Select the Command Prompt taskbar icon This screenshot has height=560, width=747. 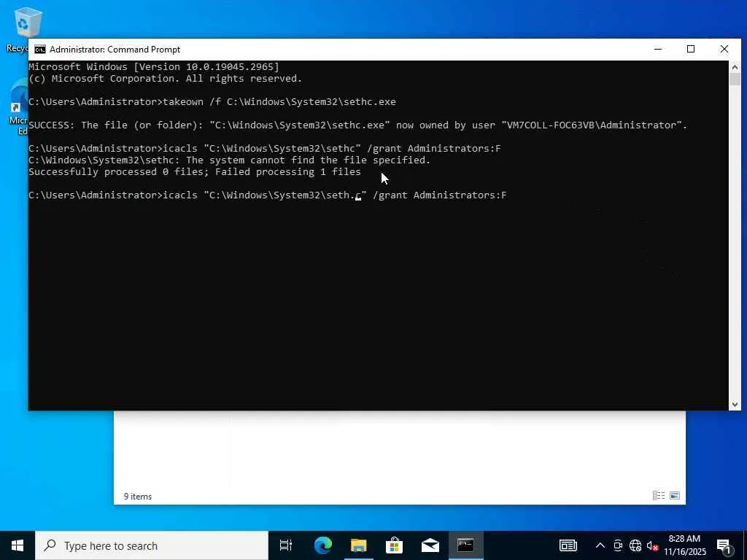click(x=465, y=545)
